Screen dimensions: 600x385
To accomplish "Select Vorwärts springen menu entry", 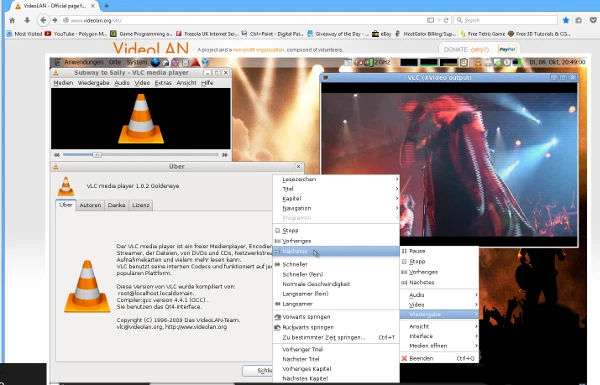I will click(x=336, y=317).
